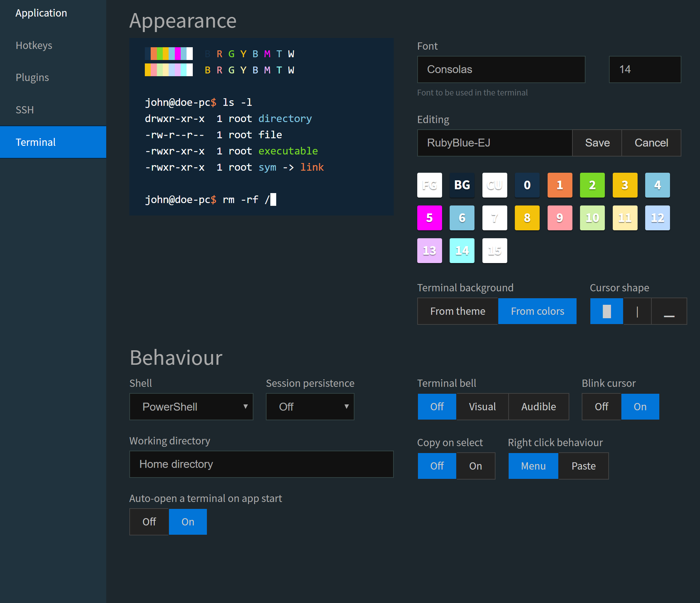Save the edited color scheme
This screenshot has width=700, height=603.
(x=597, y=143)
